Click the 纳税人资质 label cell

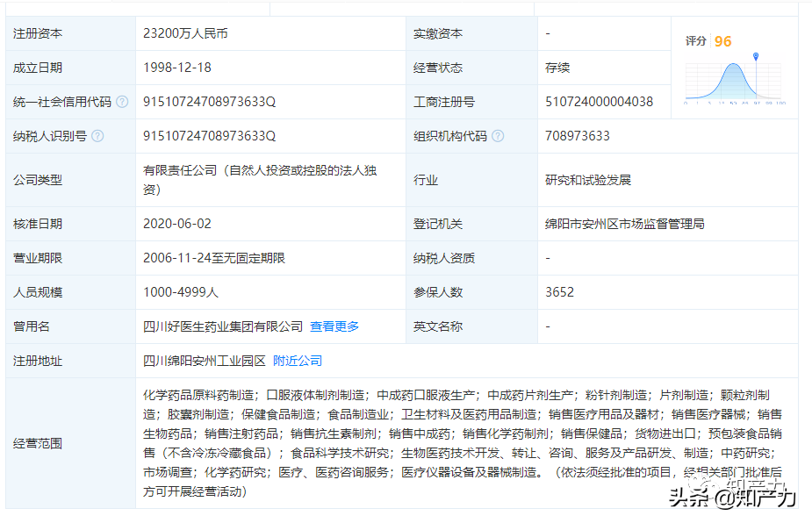pos(471,258)
